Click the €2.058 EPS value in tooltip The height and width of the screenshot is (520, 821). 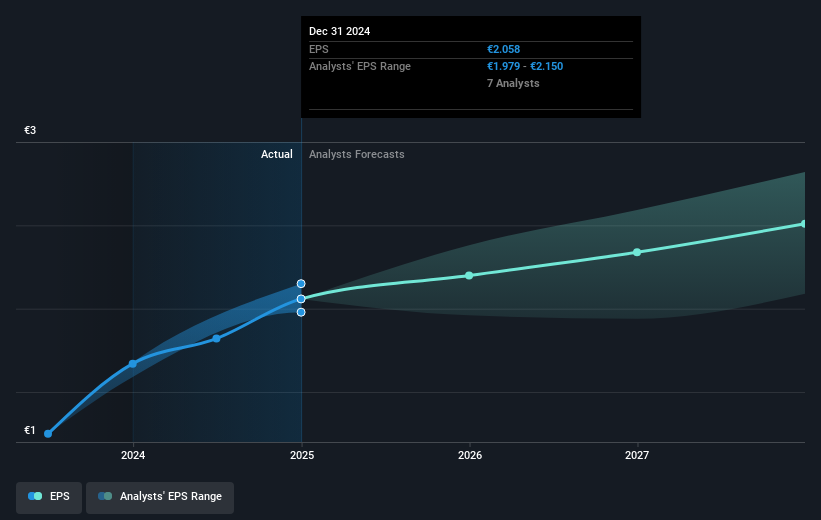[x=503, y=49]
